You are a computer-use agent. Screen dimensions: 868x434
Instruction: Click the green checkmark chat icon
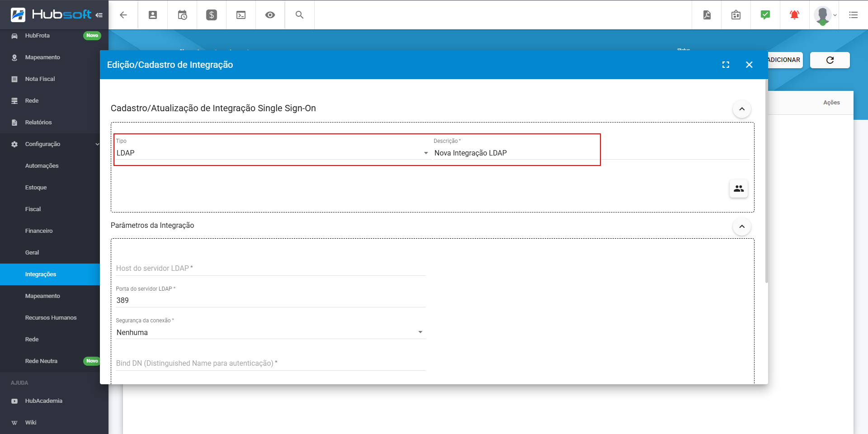click(765, 15)
